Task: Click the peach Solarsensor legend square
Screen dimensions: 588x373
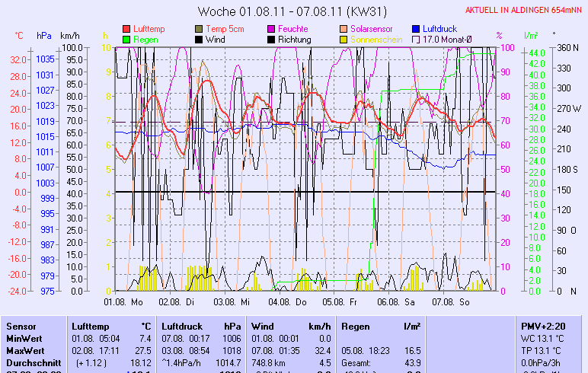Action: click(344, 28)
